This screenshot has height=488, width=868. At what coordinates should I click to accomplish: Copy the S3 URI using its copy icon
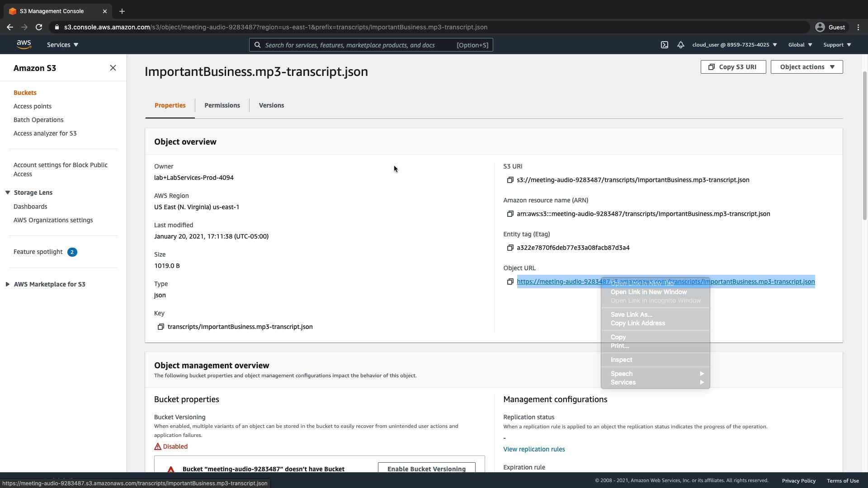coord(510,180)
